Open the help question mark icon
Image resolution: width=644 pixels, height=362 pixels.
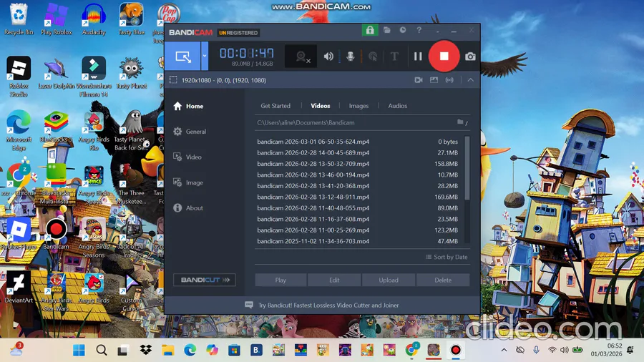(x=419, y=30)
